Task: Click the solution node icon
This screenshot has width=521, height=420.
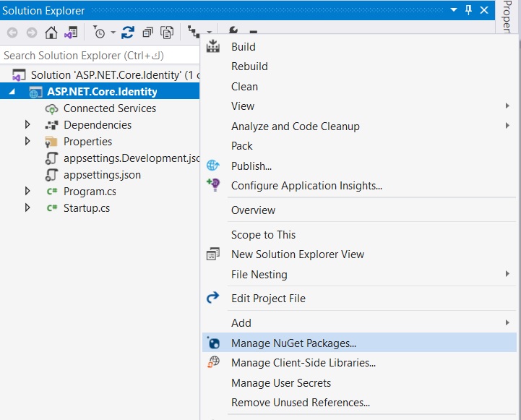Action: [19, 75]
